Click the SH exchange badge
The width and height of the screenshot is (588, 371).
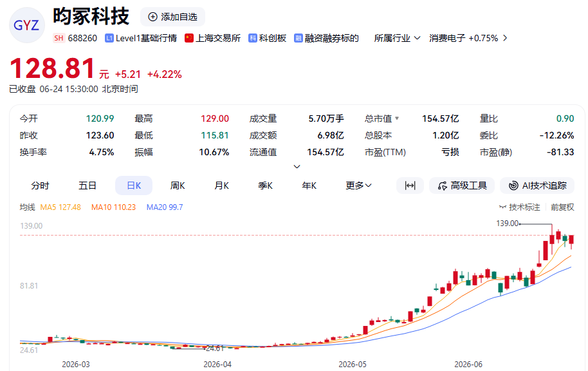tap(59, 38)
